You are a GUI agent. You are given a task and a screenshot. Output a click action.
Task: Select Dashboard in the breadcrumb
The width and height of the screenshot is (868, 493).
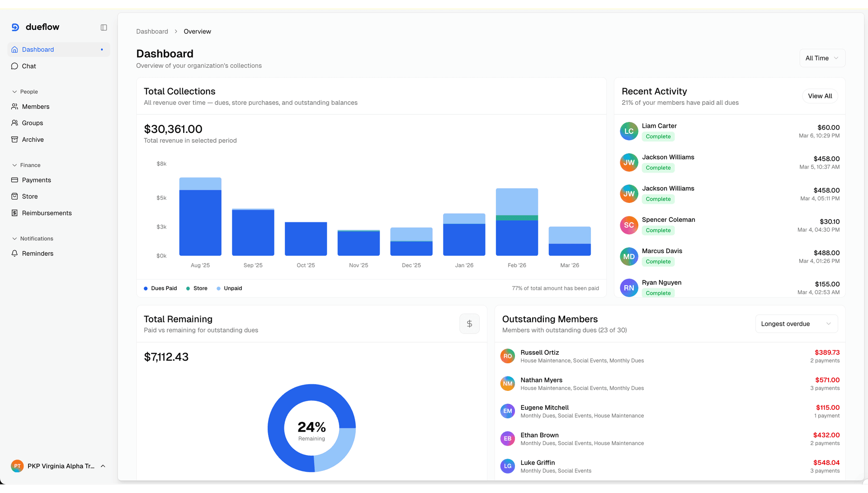pos(152,31)
